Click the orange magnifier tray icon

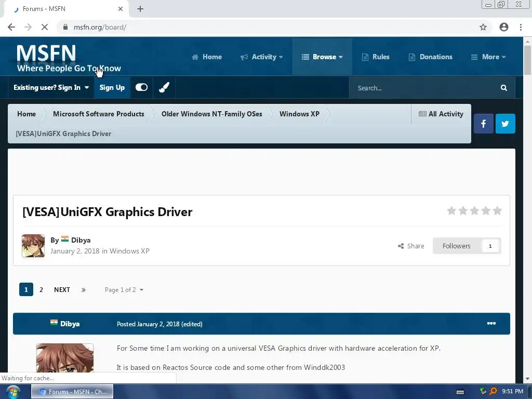494,391
